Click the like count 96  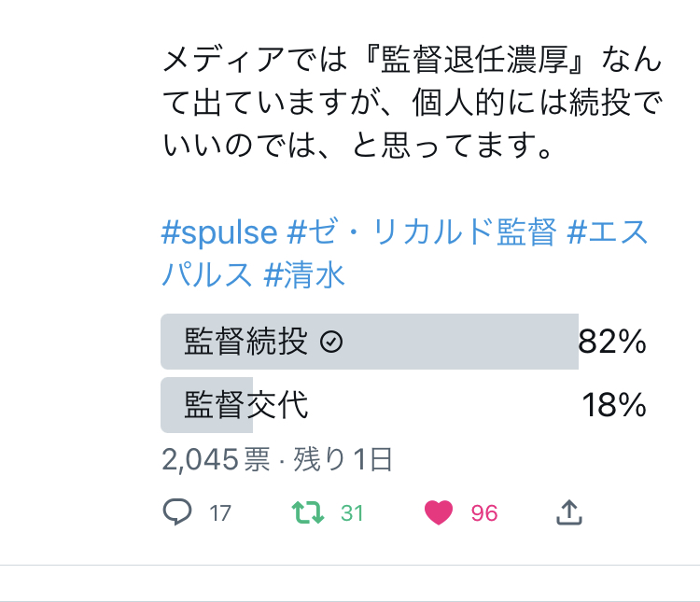(484, 512)
